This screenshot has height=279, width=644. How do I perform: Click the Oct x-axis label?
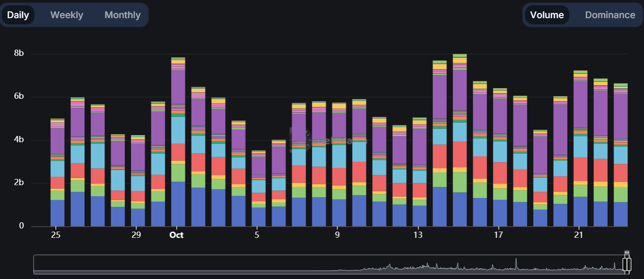pos(176,235)
